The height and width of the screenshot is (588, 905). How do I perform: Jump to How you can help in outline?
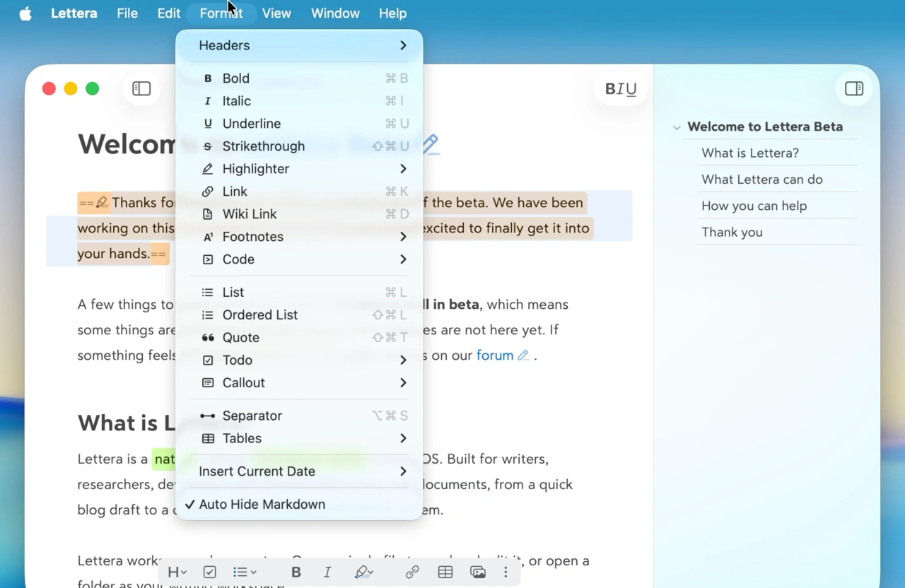pyautogui.click(x=754, y=206)
